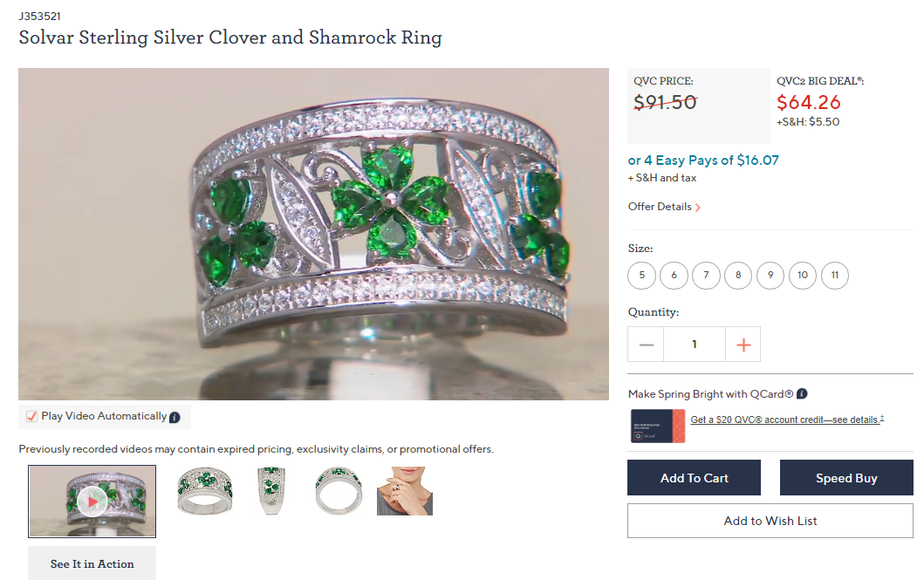Select ring size 5

click(x=641, y=276)
